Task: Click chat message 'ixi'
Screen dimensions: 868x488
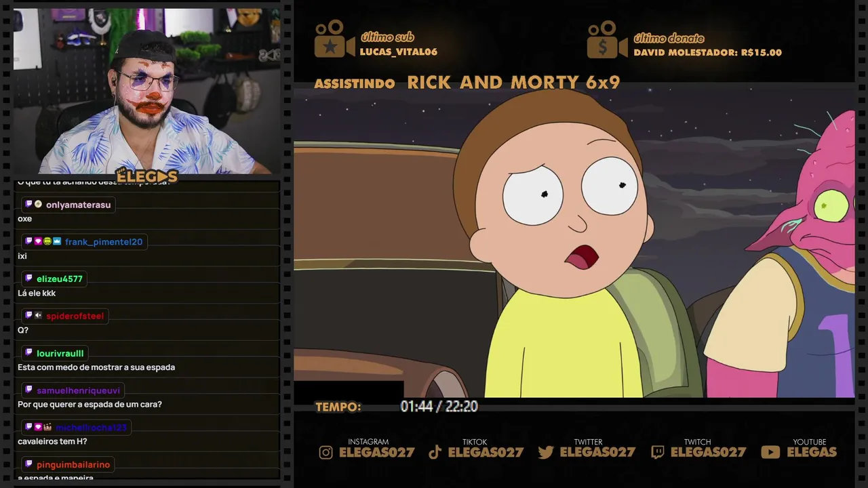Action: pos(22,256)
